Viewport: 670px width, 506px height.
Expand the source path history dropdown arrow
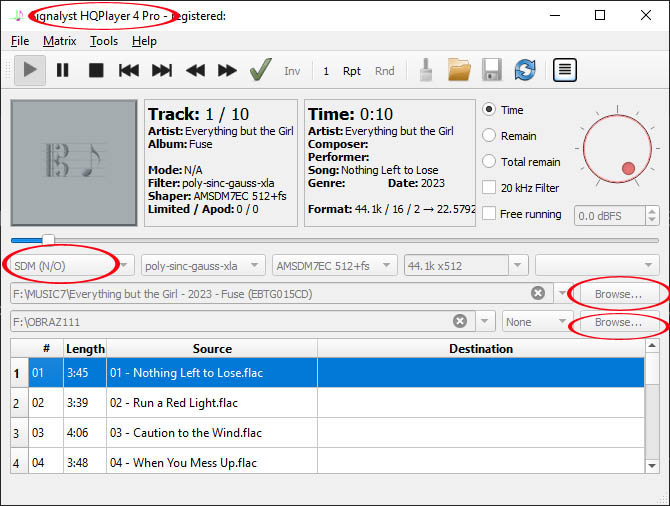pyautogui.click(x=562, y=293)
